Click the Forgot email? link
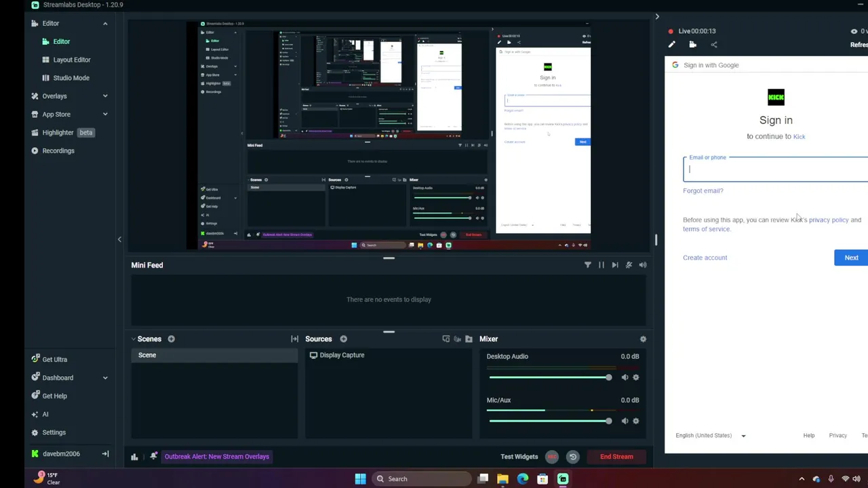868x488 pixels. 703,190
